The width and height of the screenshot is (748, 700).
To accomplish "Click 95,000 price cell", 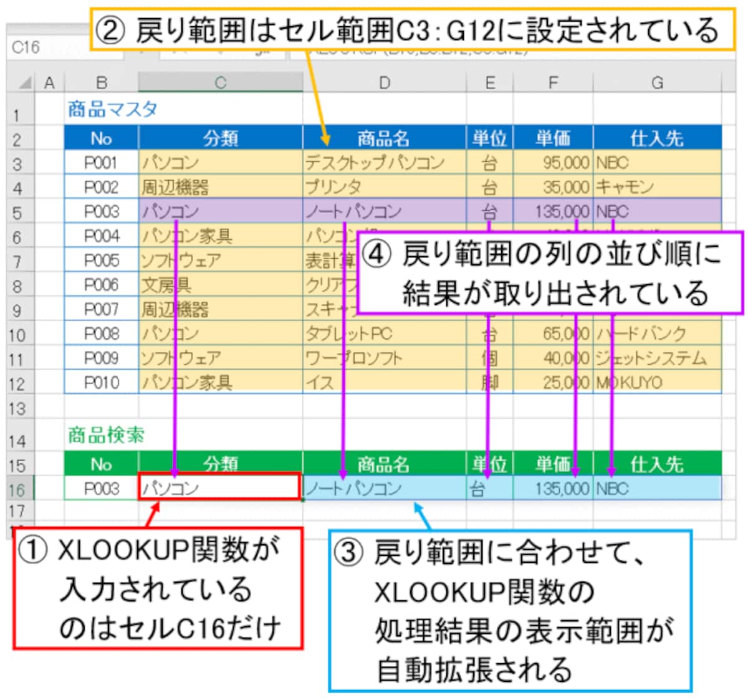I will click(554, 163).
